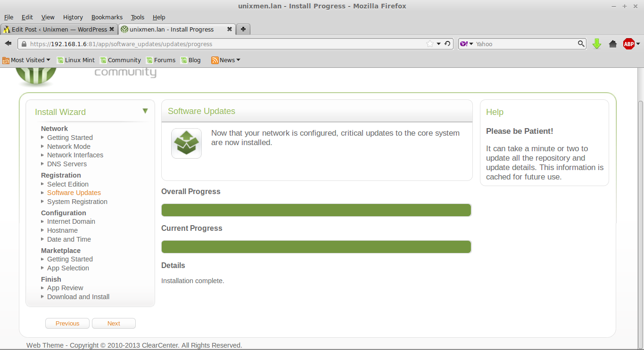Close the Edit Post Unixmen tab
644x350 pixels.
[x=112, y=29]
